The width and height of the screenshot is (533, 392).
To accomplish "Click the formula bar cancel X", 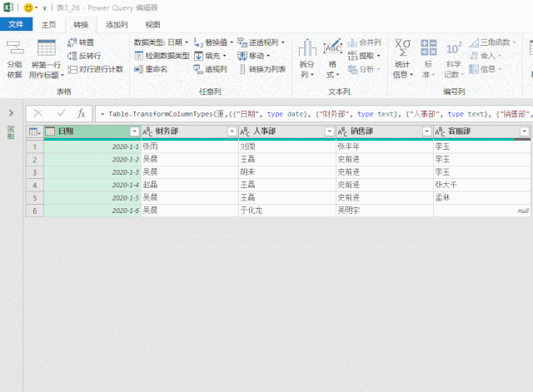I will click(x=38, y=113).
